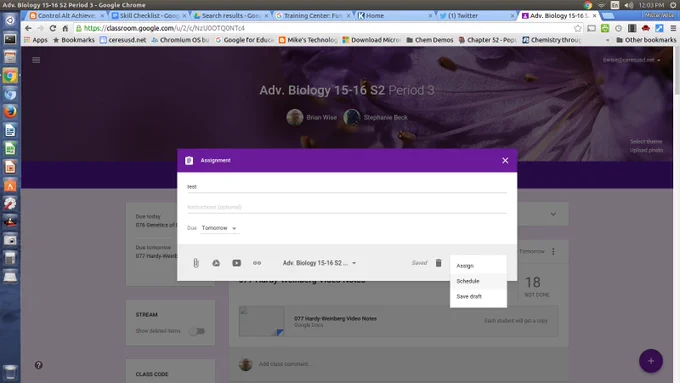Click the paperclip attach file icon
Image resolution: width=680 pixels, height=383 pixels.
tap(196, 263)
